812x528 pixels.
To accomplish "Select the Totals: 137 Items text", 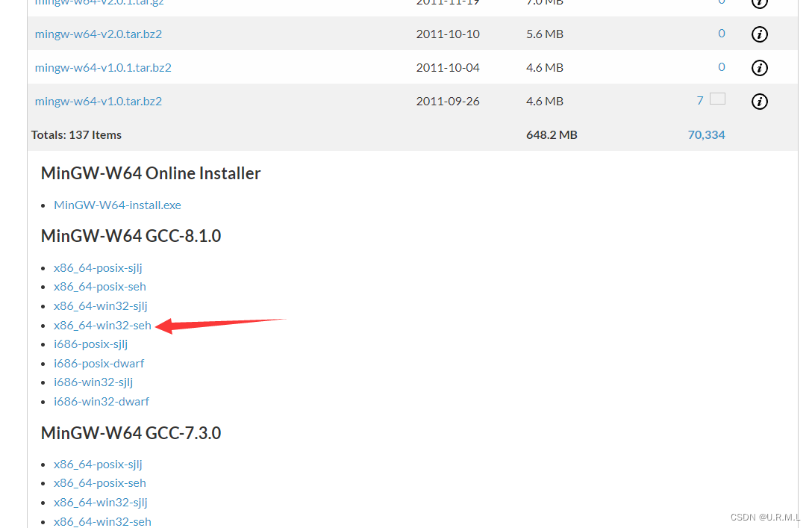I will click(76, 134).
